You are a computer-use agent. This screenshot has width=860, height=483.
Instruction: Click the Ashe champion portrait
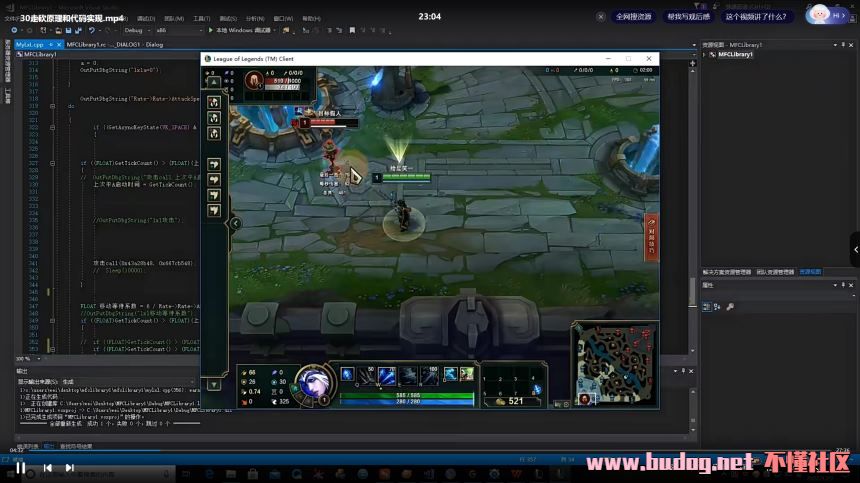[x=314, y=383]
